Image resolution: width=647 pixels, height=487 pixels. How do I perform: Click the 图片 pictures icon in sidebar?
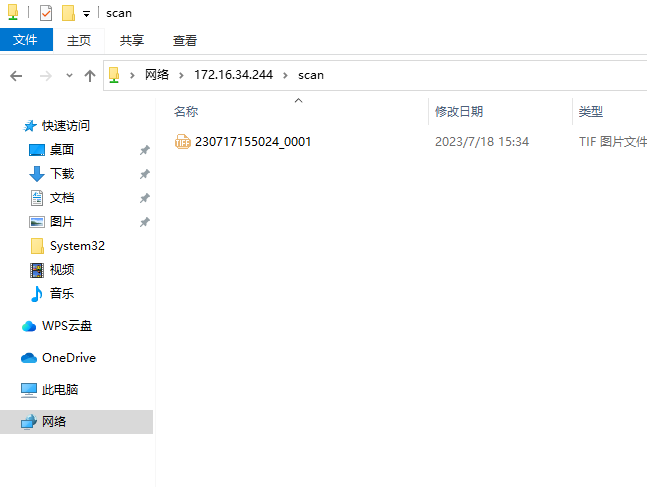(x=37, y=222)
